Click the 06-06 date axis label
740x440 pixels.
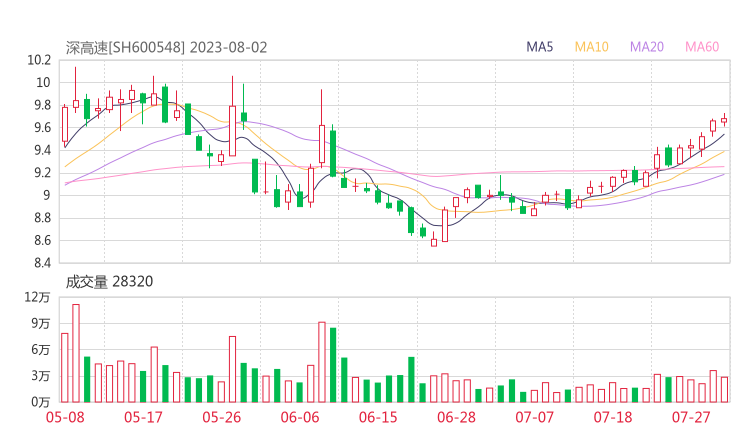(x=300, y=417)
